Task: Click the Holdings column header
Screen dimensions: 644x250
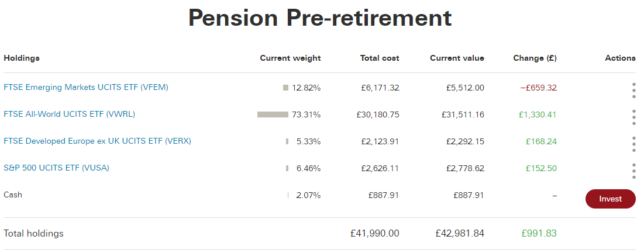Action: pos(22,58)
